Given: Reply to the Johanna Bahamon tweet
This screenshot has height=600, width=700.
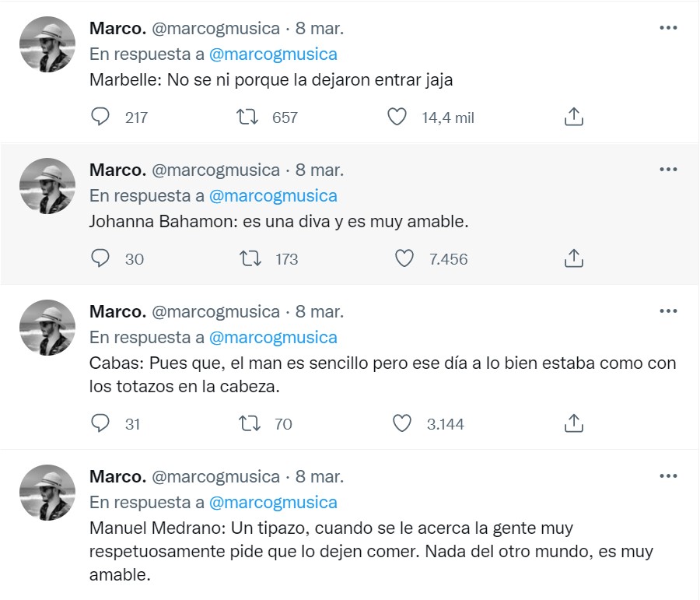Looking at the screenshot, I should pos(100,259).
